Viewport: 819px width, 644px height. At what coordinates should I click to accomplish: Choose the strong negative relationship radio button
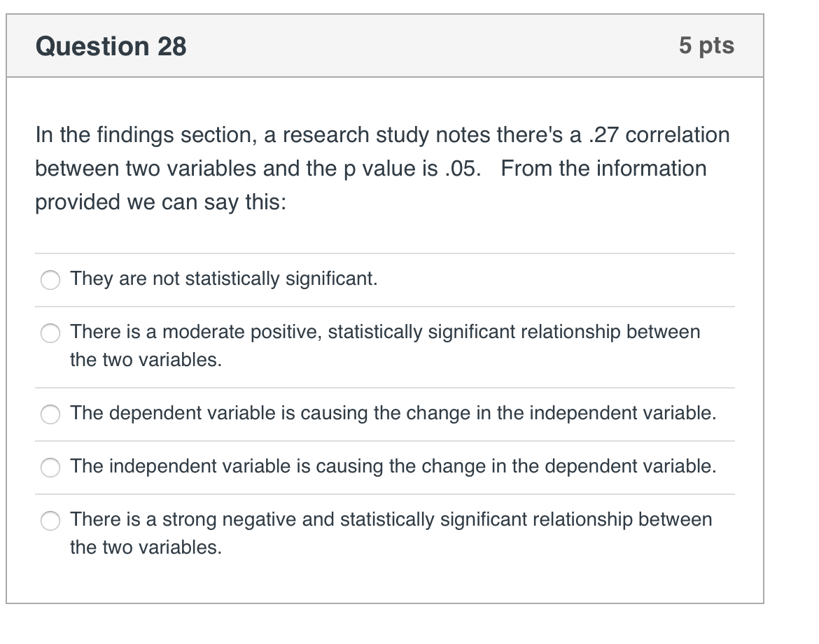[51, 521]
